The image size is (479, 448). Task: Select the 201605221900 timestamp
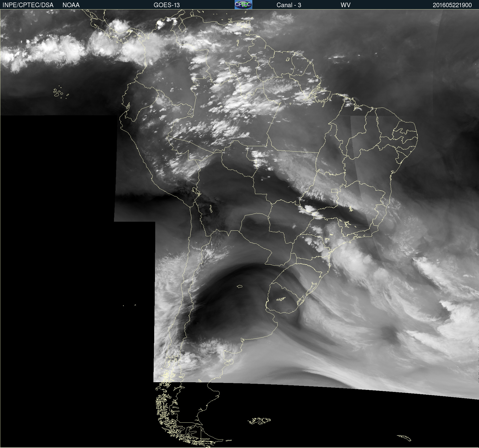(452, 5)
